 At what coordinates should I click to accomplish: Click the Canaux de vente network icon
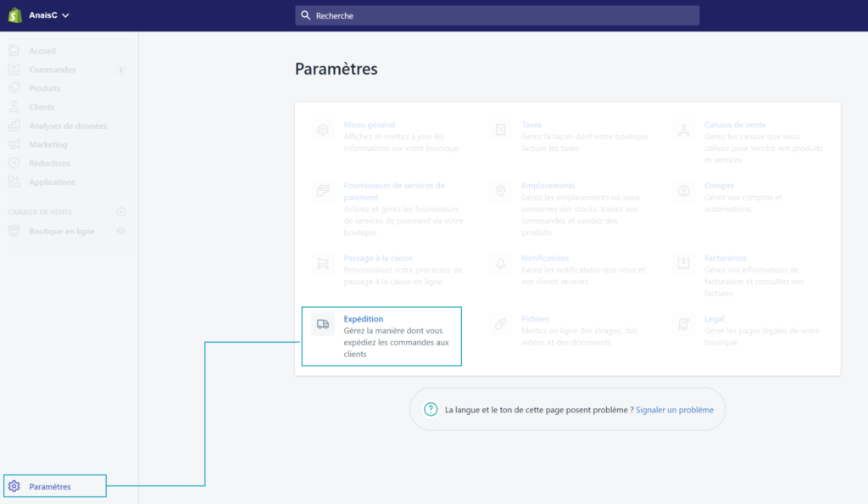click(684, 130)
